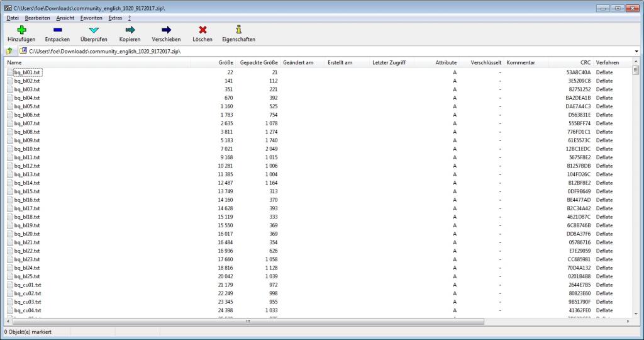Image resolution: width=644 pixels, height=340 pixels.
Task: Sort list by CRC column header
Action: (585, 63)
